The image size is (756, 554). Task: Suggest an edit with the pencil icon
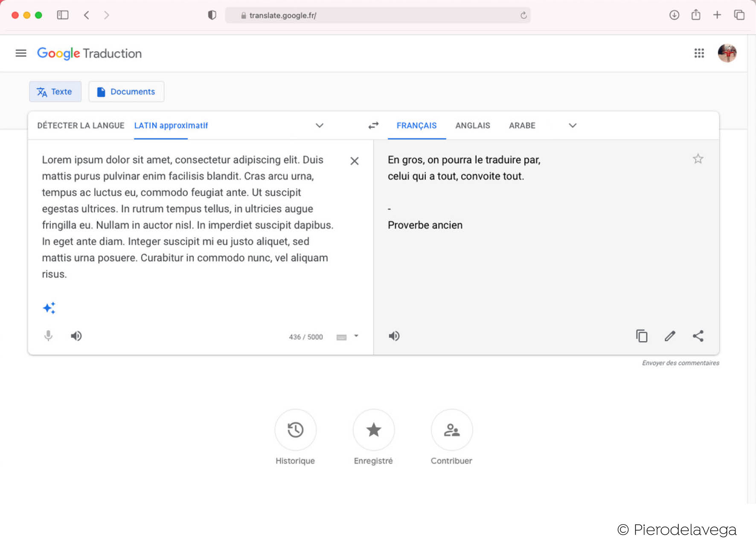[x=670, y=336]
